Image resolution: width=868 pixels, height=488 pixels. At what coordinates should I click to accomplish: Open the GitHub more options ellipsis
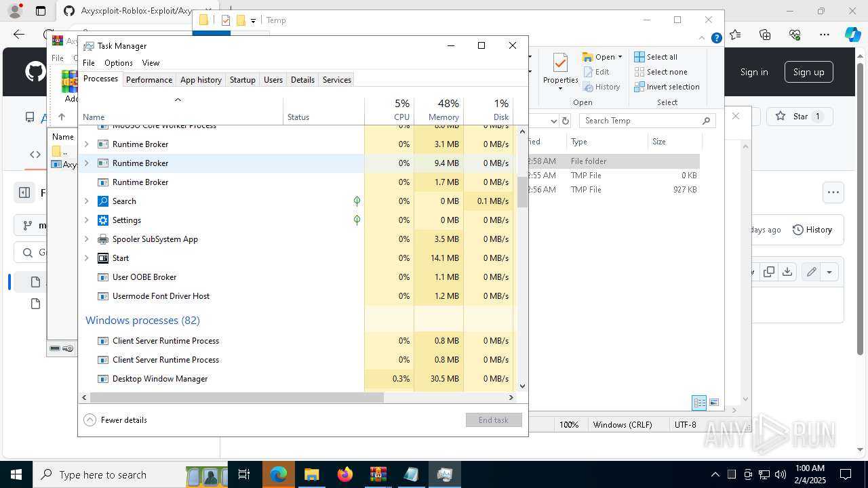tap(833, 192)
